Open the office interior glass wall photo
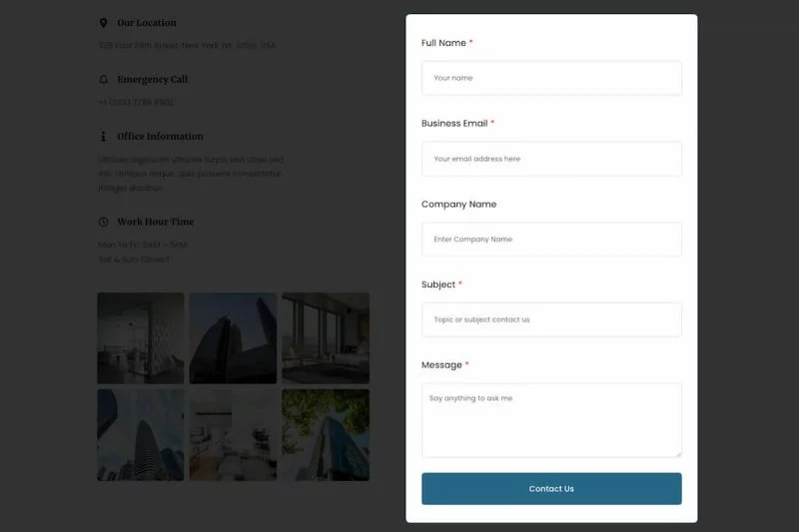This screenshot has width=799, height=532. (x=141, y=338)
